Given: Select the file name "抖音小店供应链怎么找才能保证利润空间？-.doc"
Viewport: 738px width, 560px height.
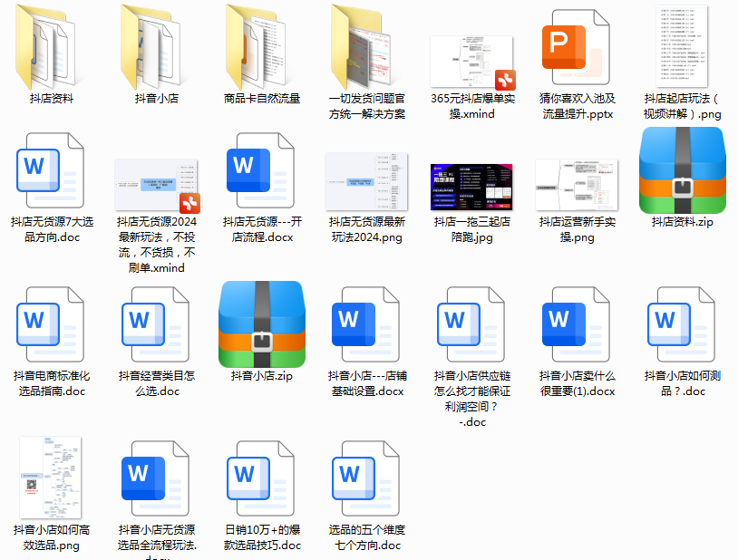Looking at the screenshot, I should click(472, 399).
